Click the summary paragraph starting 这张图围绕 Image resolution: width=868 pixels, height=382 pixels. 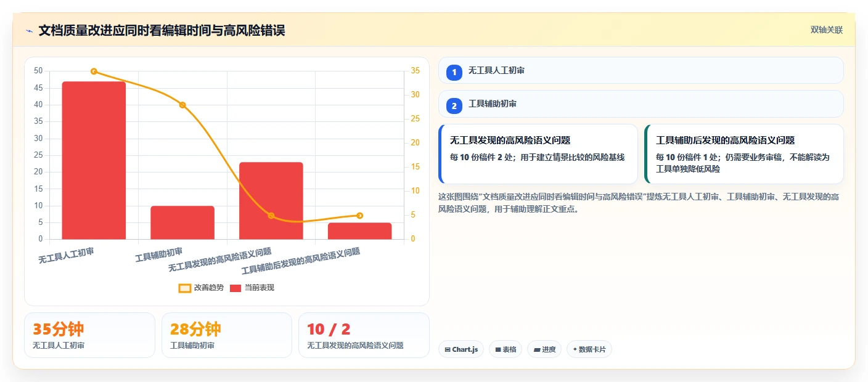[638, 203]
